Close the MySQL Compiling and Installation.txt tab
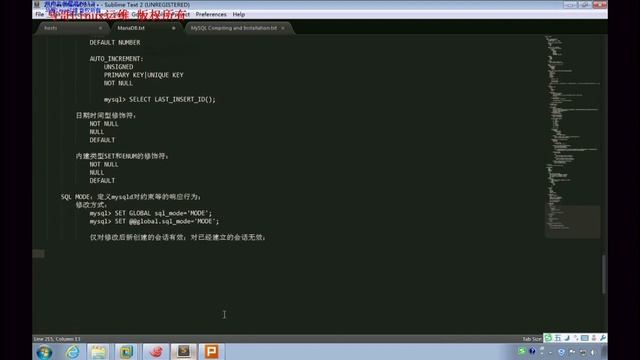Viewport: 640px width, 360px height. pyautogui.click(x=283, y=28)
